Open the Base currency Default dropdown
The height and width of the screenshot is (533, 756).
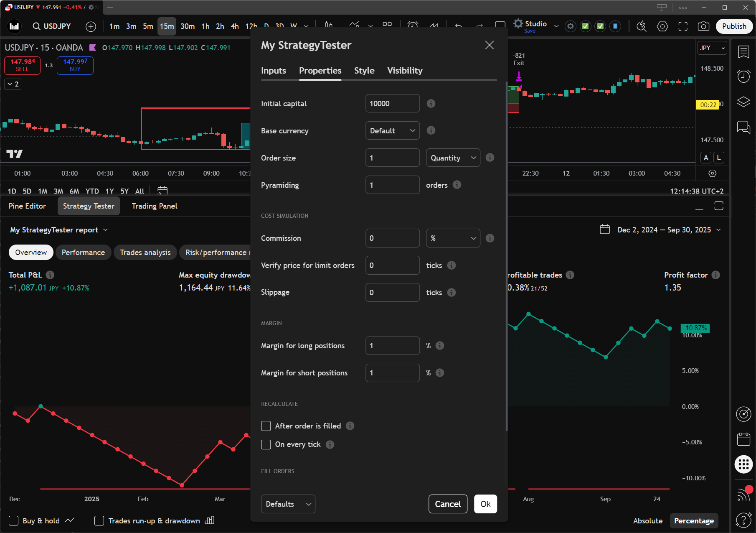393,130
